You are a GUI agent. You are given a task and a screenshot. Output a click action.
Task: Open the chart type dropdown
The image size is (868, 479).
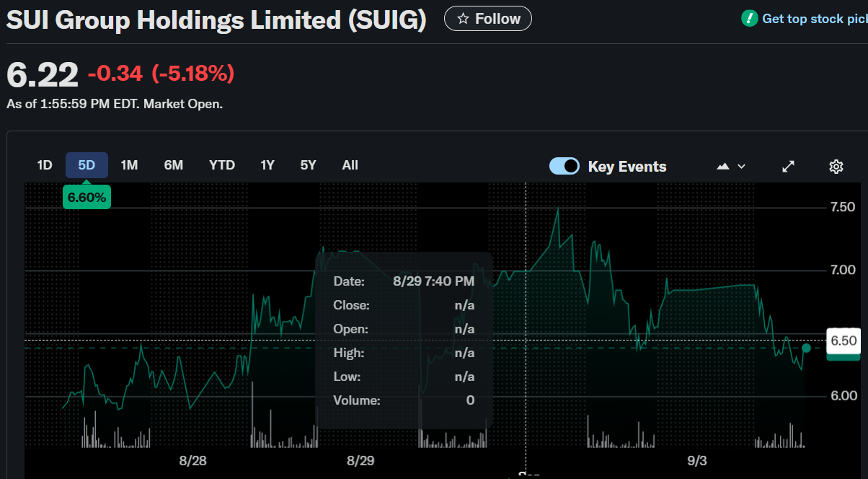tap(731, 167)
